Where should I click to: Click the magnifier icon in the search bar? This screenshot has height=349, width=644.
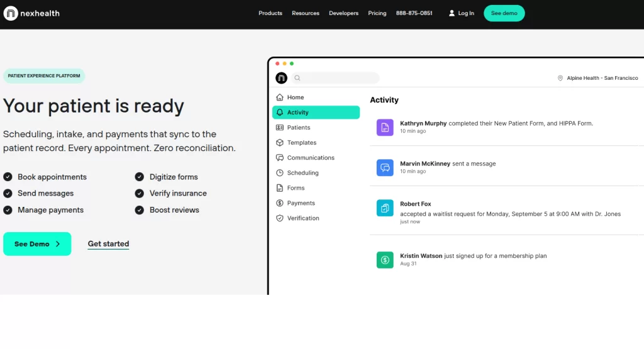tap(297, 78)
